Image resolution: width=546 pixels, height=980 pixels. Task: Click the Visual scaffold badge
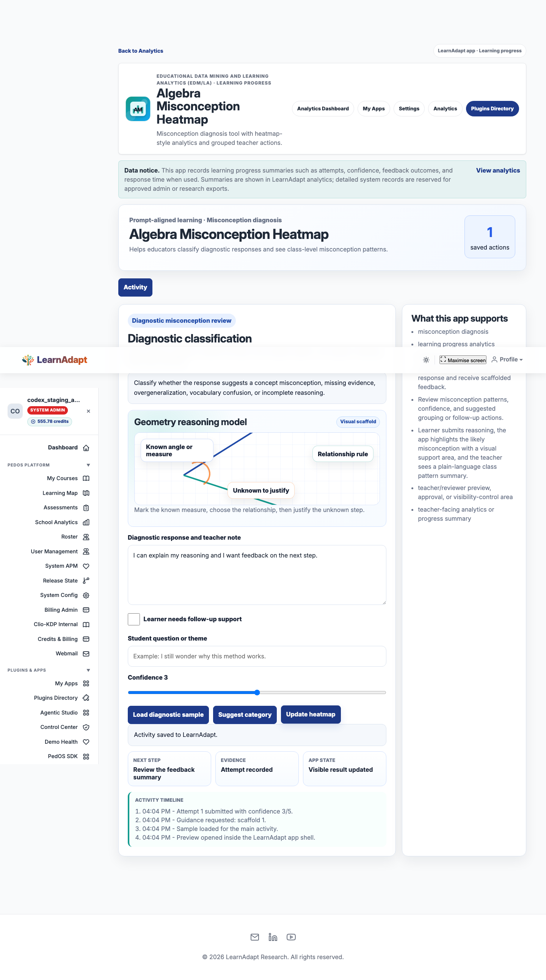click(358, 421)
